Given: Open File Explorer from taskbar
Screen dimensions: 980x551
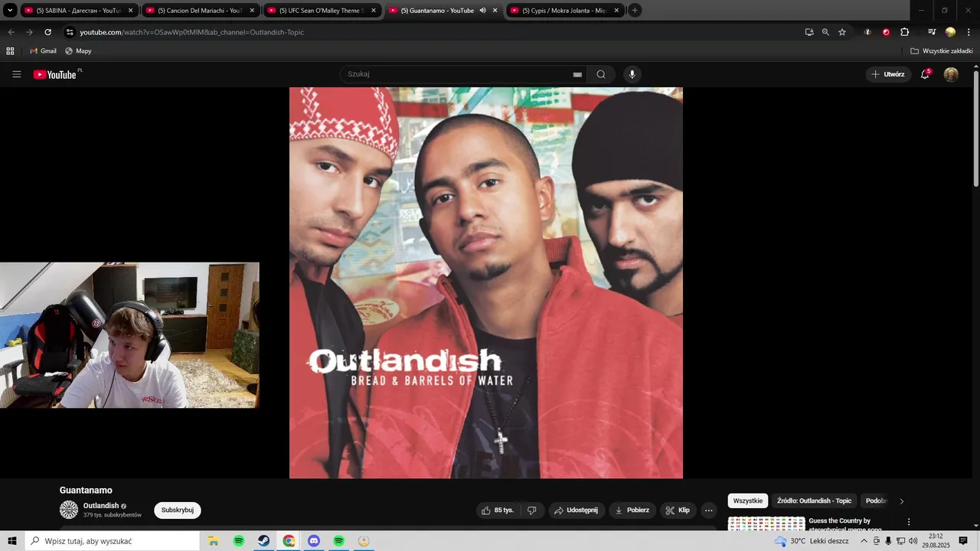Looking at the screenshot, I should (x=214, y=541).
